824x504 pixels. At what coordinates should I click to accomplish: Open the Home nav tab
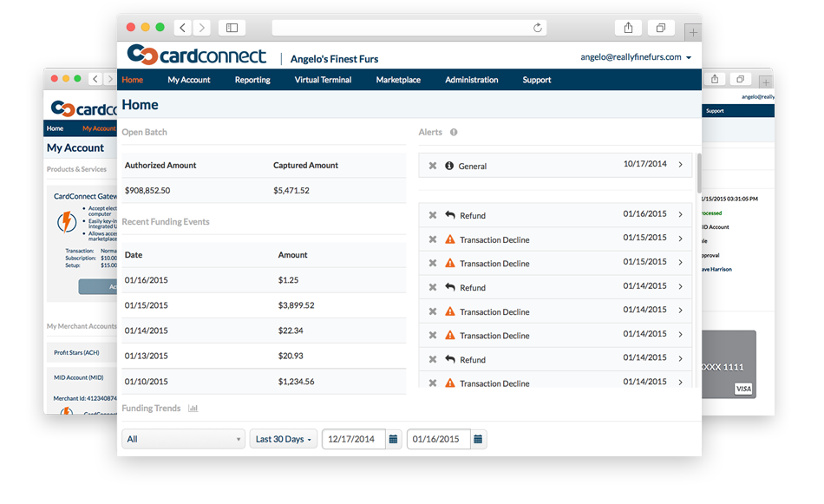133,80
